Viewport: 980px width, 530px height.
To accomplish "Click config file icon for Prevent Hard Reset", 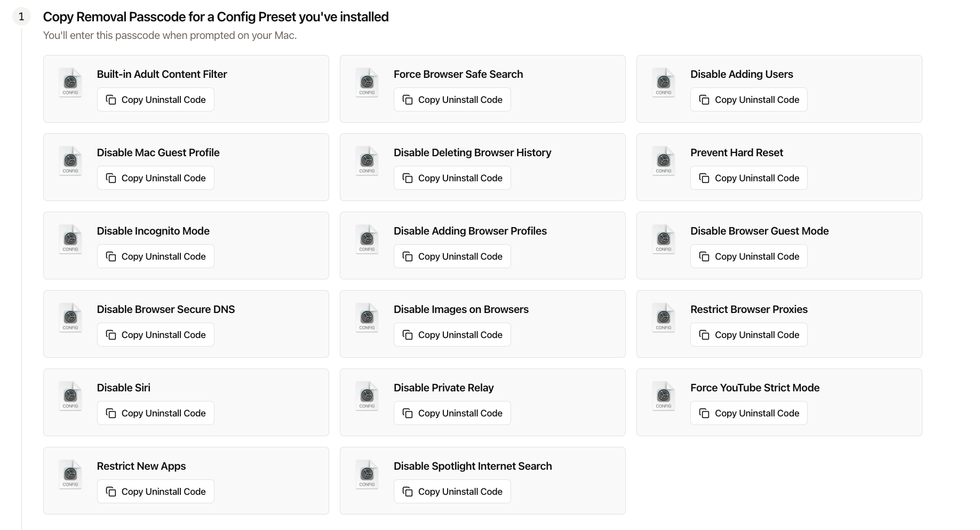I will 664,161.
